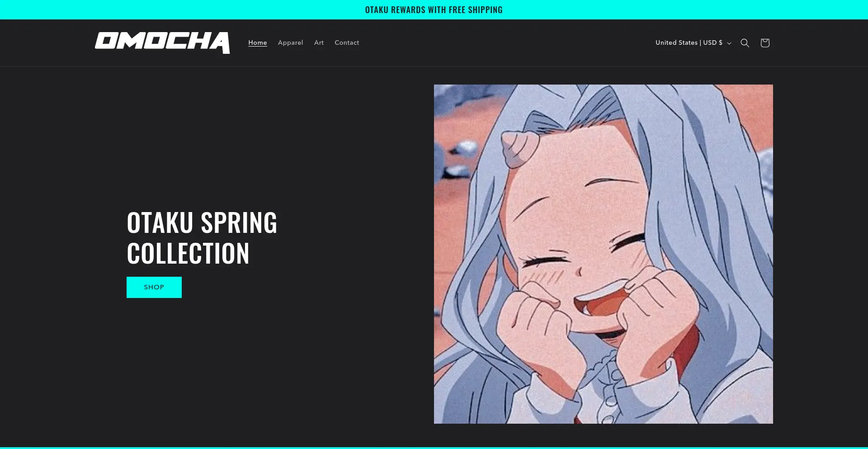868x449 pixels.
Task: Click the OMOCHA logo
Action: tap(162, 43)
